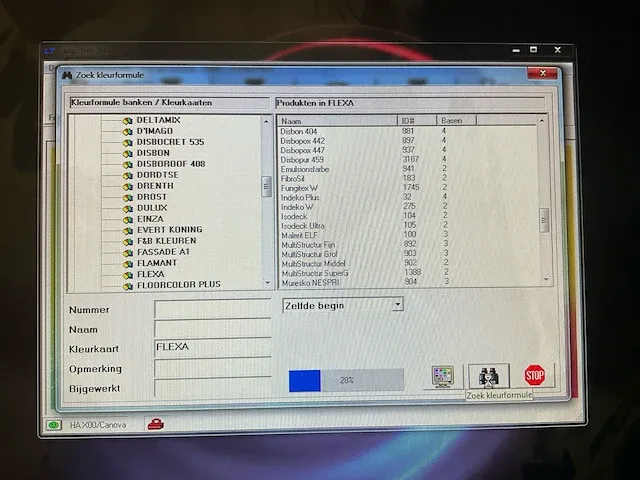This screenshot has height=480, width=640.
Task: Select the DROST color bank icon
Action: (x=128, y=198)
